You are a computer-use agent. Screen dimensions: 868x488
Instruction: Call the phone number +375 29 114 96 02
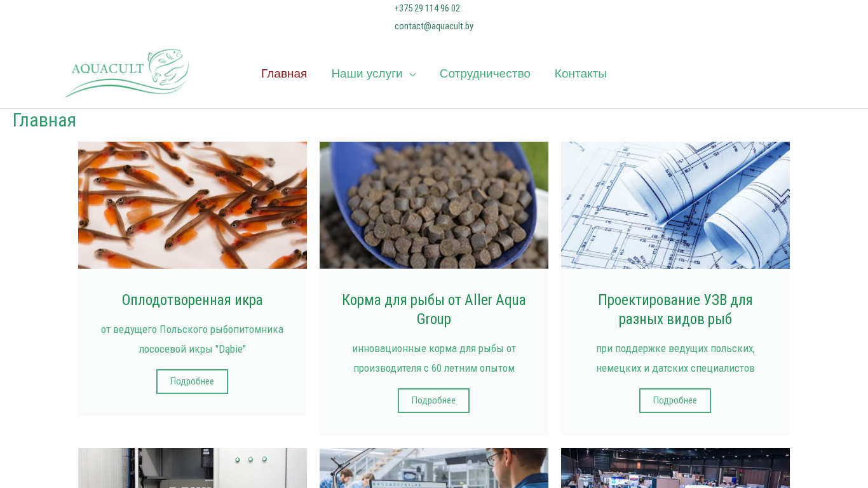427,8
